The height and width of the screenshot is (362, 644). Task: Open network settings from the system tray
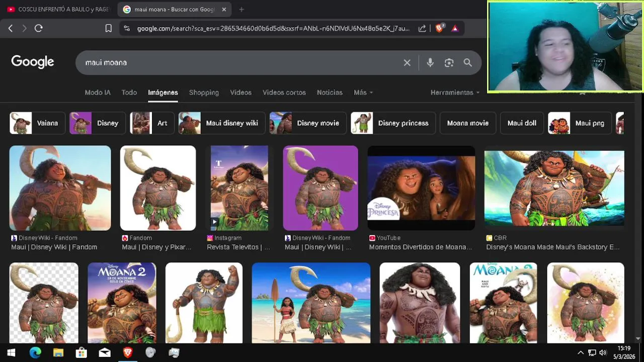tap(592, 353)
